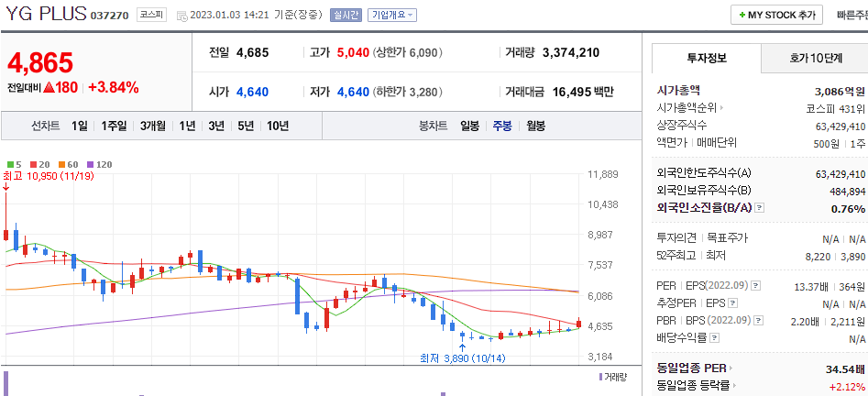The width and height of the screenshot is (868, 396).
Task: Click the 34.54배 same-industry PER value
Action: [x=845, y=368]
